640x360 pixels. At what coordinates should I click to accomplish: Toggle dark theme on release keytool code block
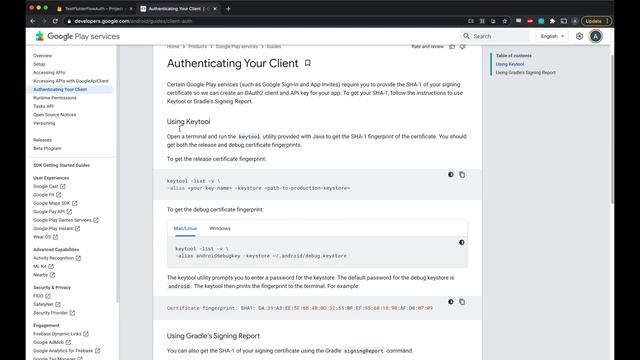[451, 175]
